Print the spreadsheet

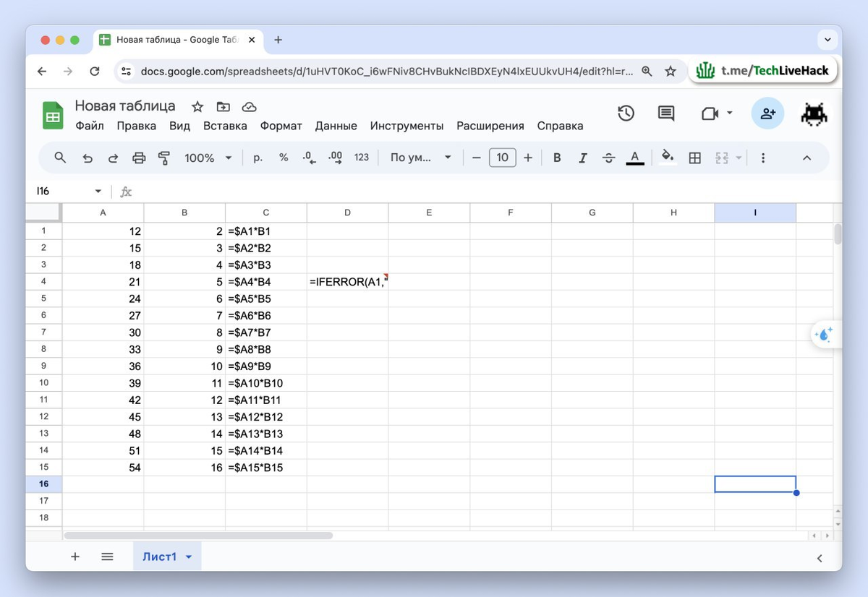point(139,158)
